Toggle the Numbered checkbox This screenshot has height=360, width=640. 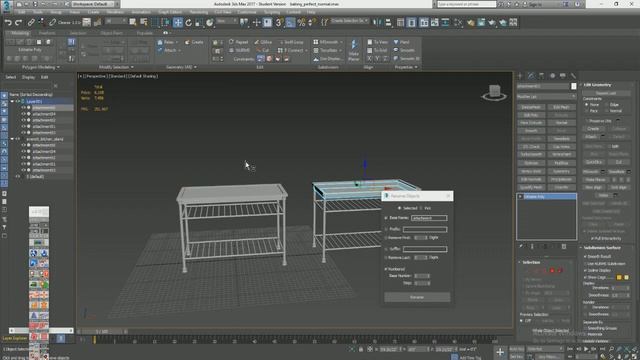pos(386,269)
